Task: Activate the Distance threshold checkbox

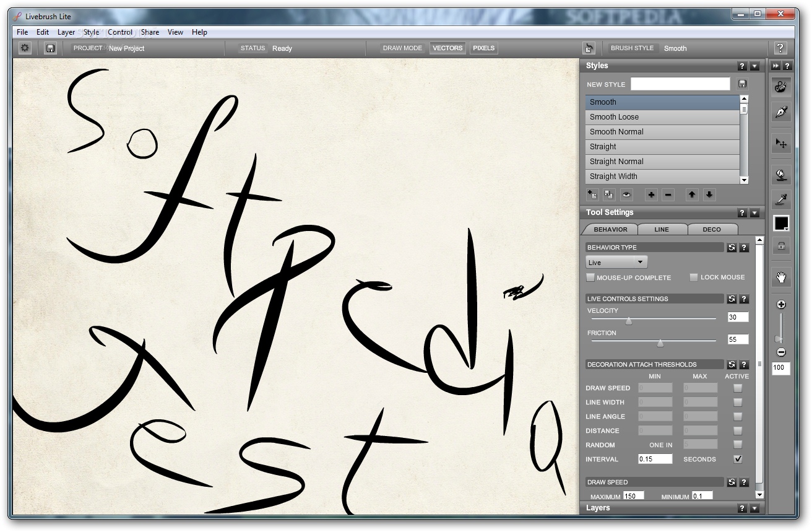Action: pyautogui.click(x=738, y=430)
